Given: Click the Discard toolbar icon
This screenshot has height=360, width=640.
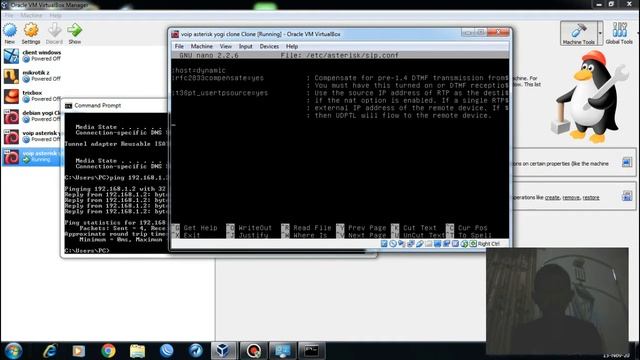Looking at the screenshot, I should (54, 31).
